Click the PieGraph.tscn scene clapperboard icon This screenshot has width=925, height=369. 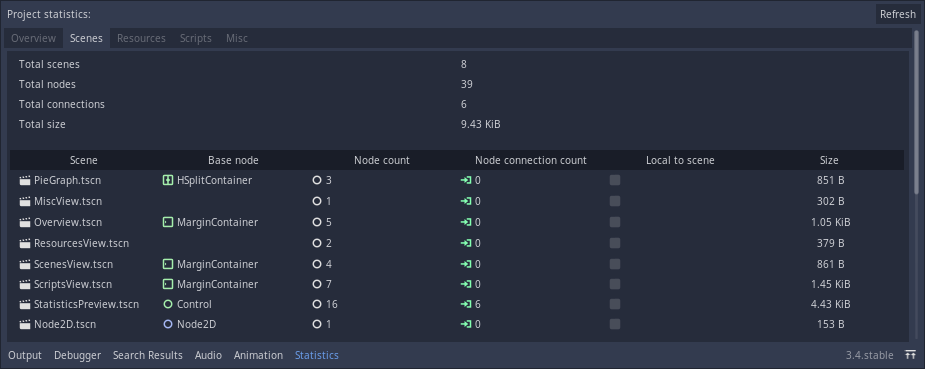click(x=25, y=180)
